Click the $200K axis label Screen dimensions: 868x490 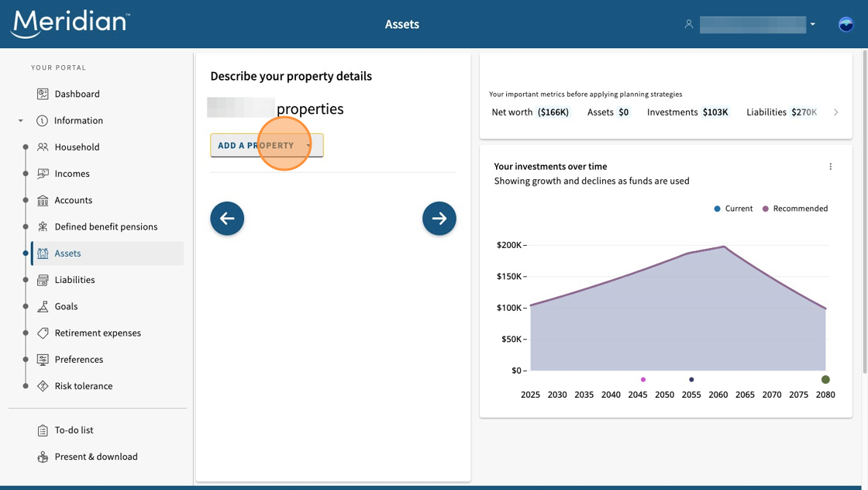[509, 245]
